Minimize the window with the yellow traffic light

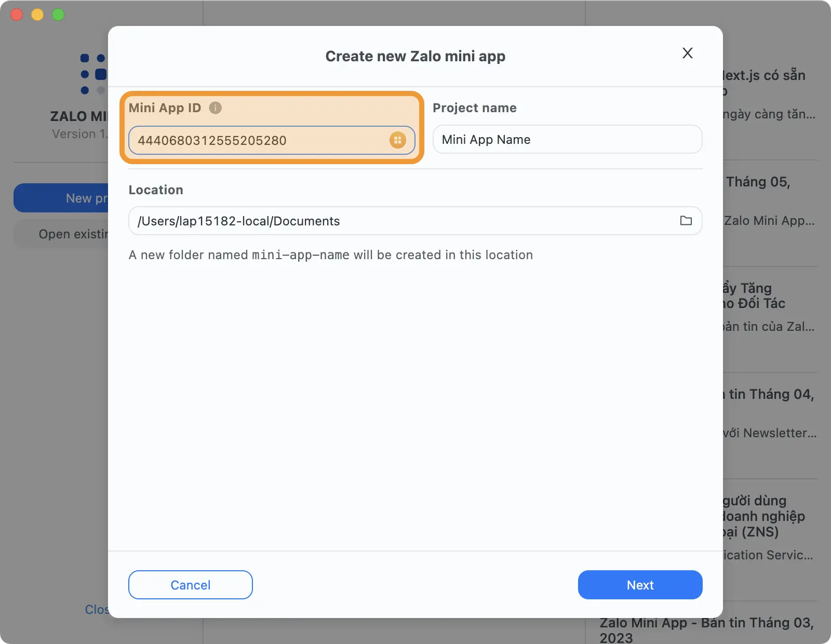point(37,15)
